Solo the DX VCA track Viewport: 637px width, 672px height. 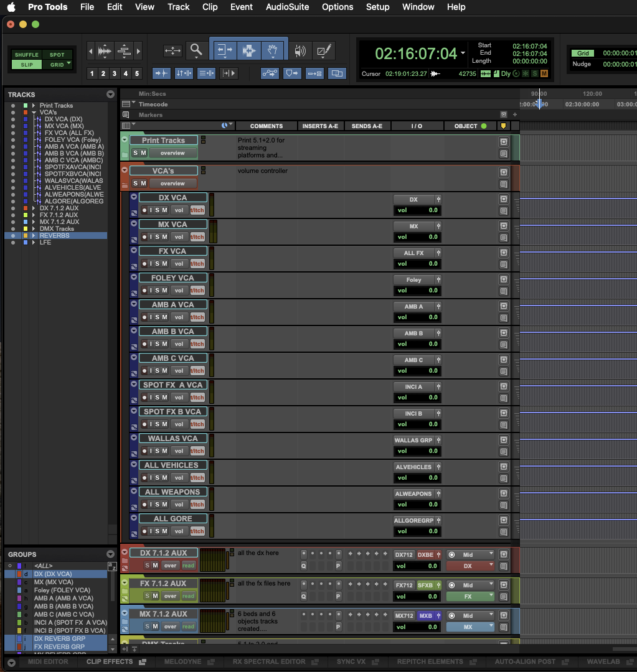(158, 210)
